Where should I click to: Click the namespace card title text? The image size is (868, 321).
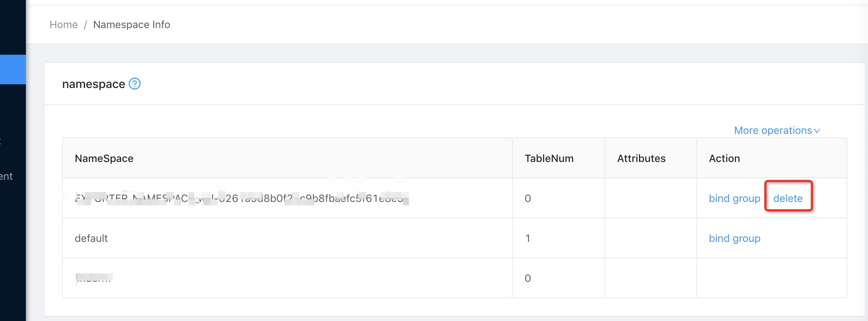[x=94, y=84]
